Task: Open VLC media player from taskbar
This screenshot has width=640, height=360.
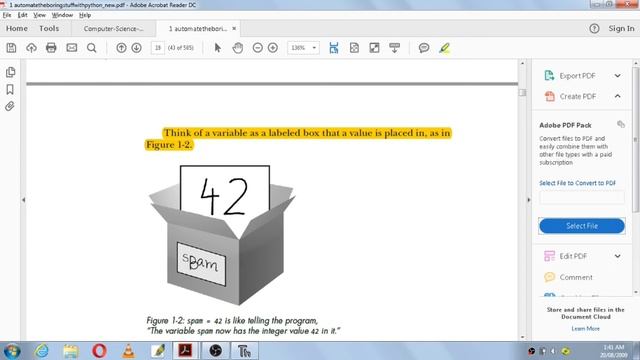Action: point(128,351)
